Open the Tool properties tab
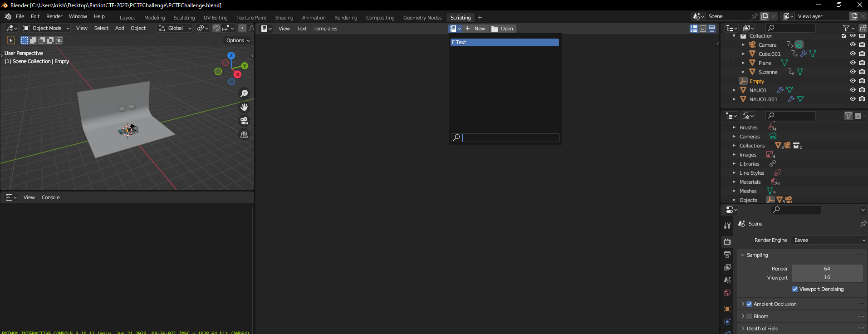This screenshot has height=334, width=868. pyautogui.click(x=727, y=226)
